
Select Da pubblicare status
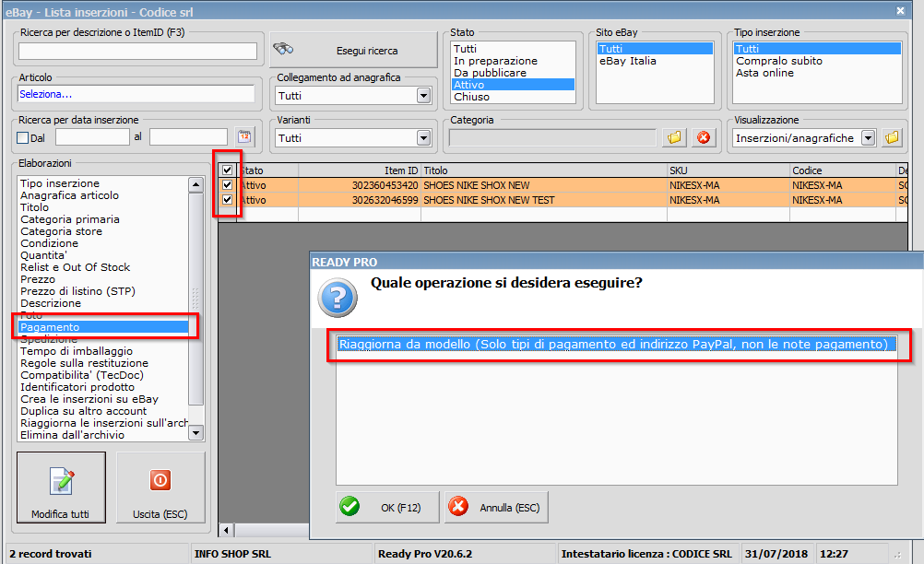tap(513, 73)
